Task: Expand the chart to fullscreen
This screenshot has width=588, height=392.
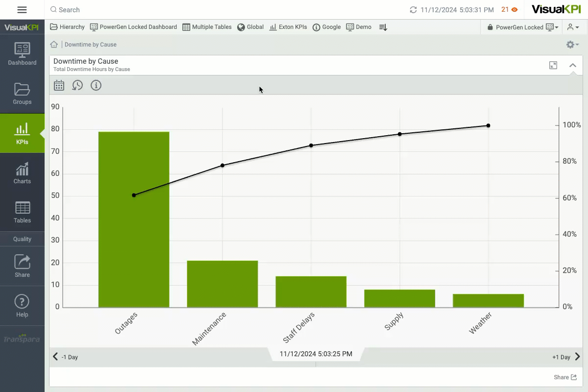Action: (553, 65)
